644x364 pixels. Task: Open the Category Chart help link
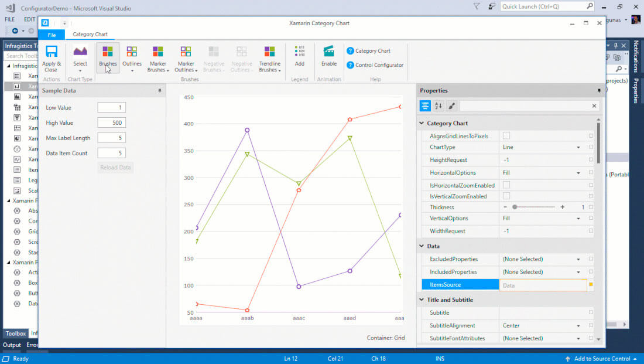click(368, 50)
